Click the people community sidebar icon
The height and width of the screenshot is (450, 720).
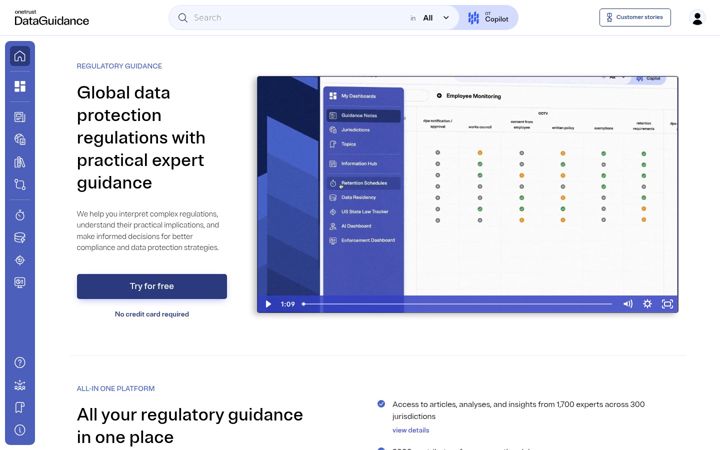20,385
